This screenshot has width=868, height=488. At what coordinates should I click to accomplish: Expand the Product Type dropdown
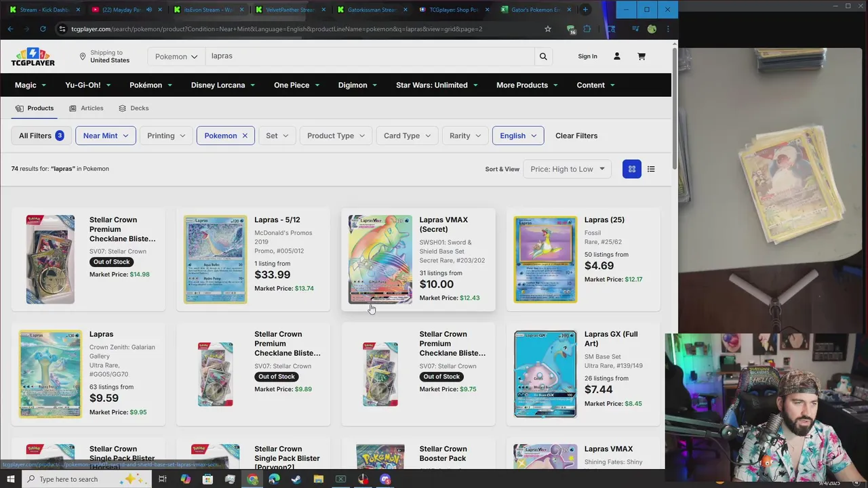pyautogui.click(x=336, y=136)
